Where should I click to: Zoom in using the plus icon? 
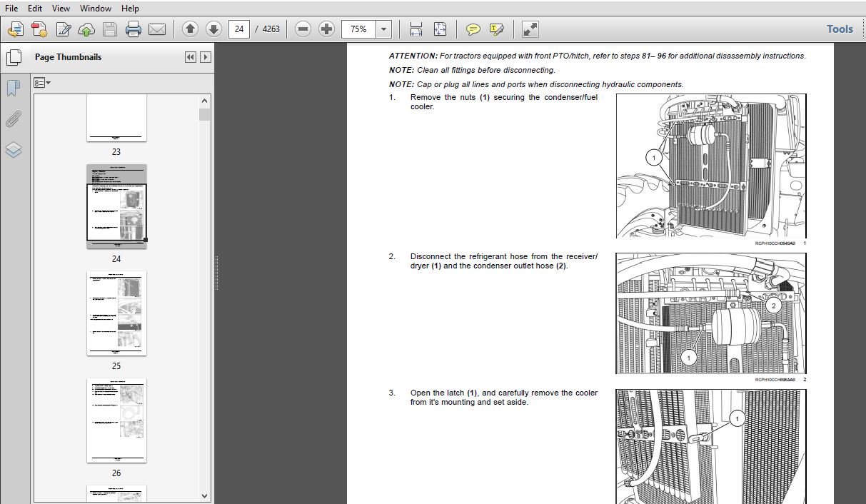click(x=326, y=29)
